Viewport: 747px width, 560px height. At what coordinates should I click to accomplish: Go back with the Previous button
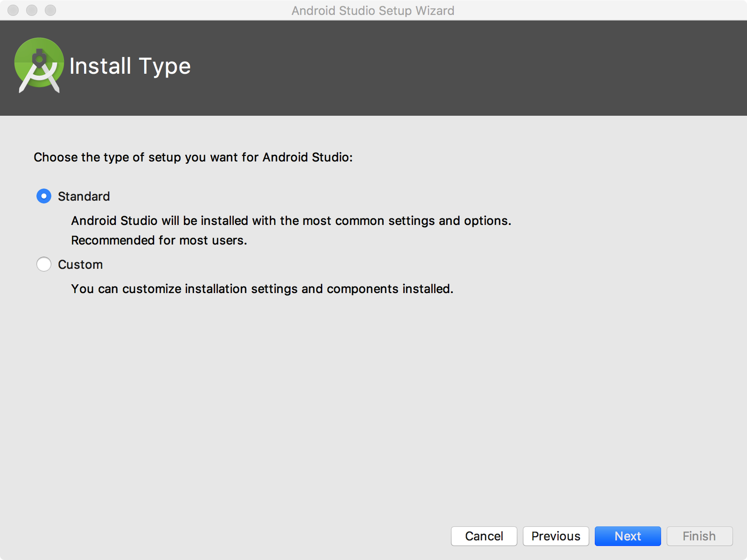556,536
